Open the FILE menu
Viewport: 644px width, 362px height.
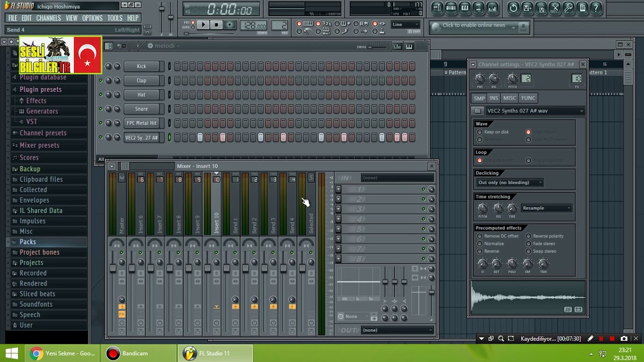pos(13,18)
